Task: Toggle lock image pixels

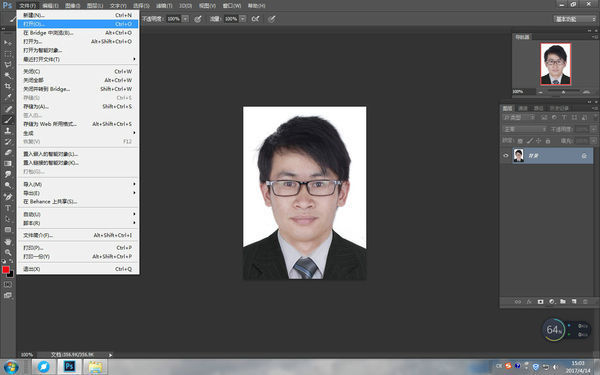Action: [x=530, y=141]
